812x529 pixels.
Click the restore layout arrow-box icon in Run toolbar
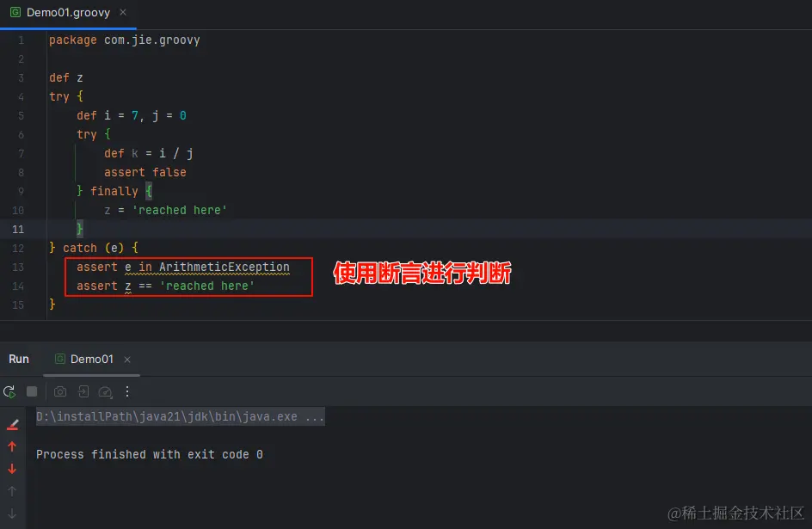[x=83, y=392]
